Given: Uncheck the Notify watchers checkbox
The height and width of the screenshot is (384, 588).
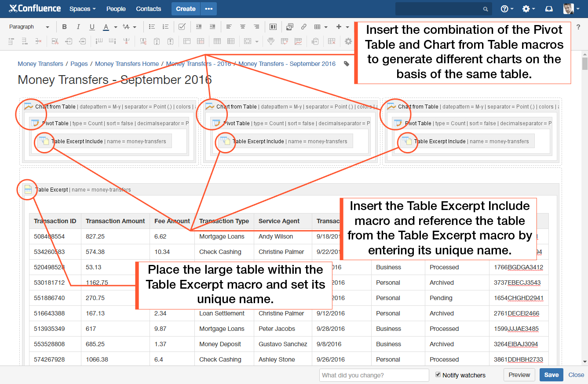Looking at the screenshot, I should [x=437, y=375].
